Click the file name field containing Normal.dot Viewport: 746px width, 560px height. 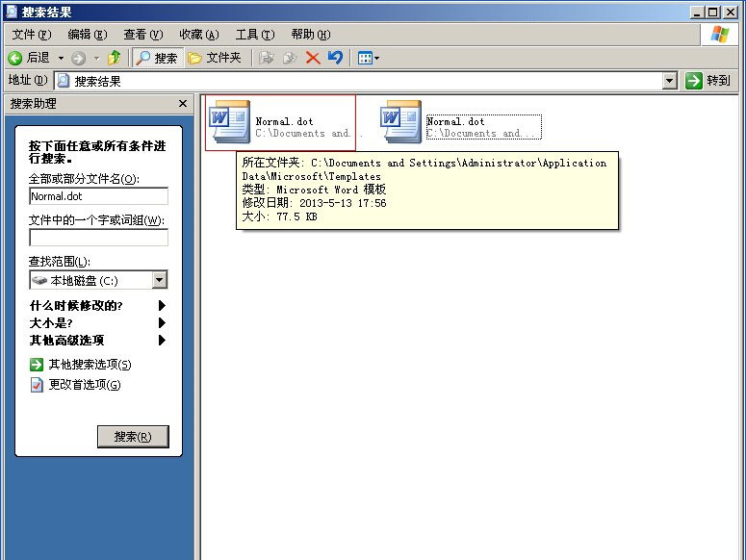point(98,196)
